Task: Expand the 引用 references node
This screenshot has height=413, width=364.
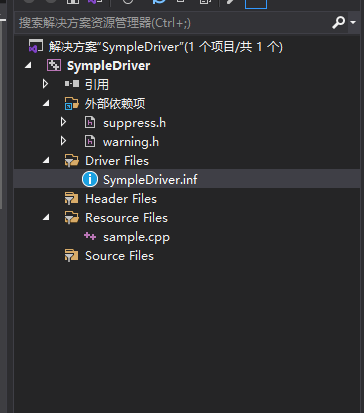Action: coord(46,84)
